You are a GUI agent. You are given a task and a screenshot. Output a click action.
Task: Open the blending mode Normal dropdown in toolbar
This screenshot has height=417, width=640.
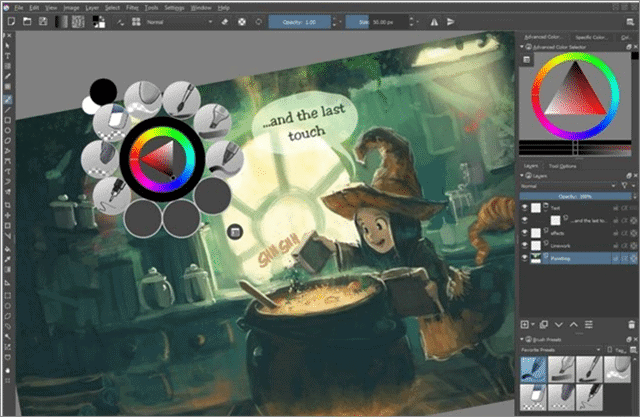pos(179,22)
